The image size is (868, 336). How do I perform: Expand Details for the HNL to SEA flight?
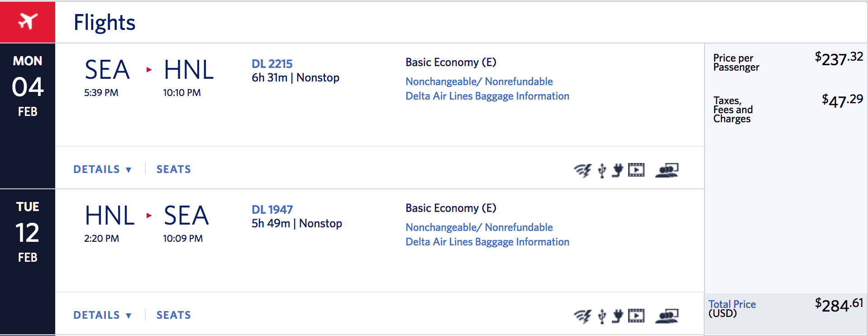tap(102, 315)
